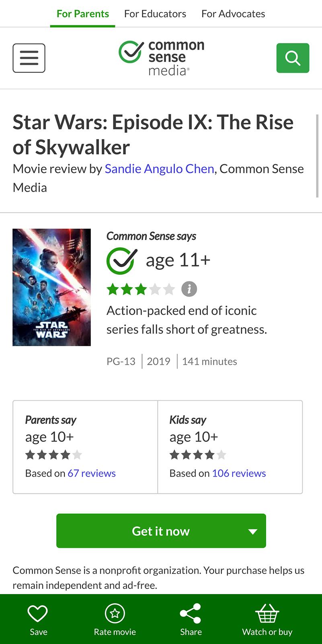This screenshot has height=644, width=322.
Task: Select the For Advocates tab
Action: click(x=233, y=13)
